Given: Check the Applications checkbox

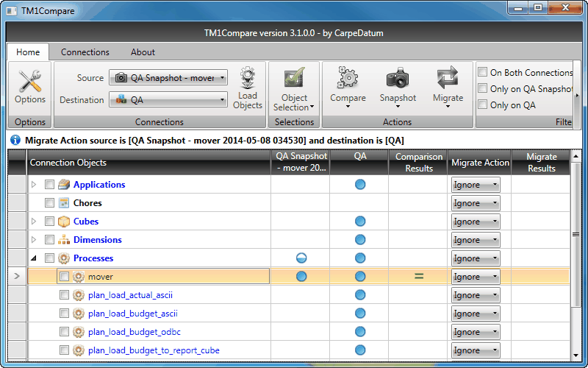Looking at the screenshot, I should [x=49, y=185].
